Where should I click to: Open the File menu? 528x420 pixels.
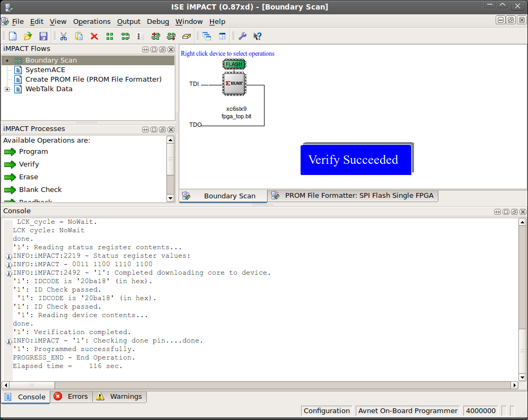click(18, 22)
